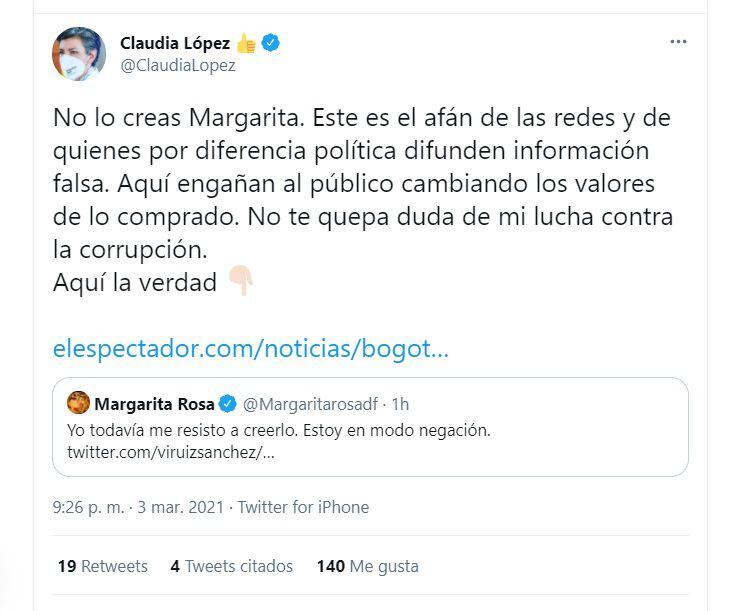Click the Claudia López display name

pos(175,43)
